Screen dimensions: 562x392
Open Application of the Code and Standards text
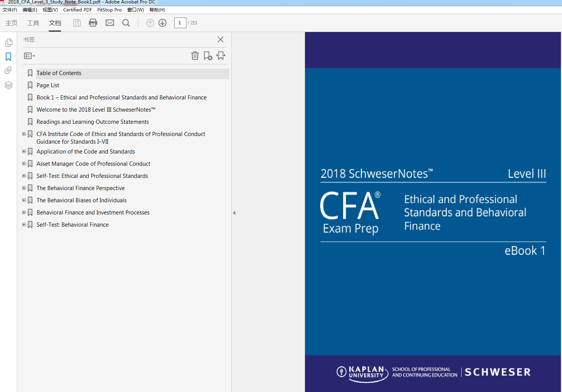pos(86,152)
